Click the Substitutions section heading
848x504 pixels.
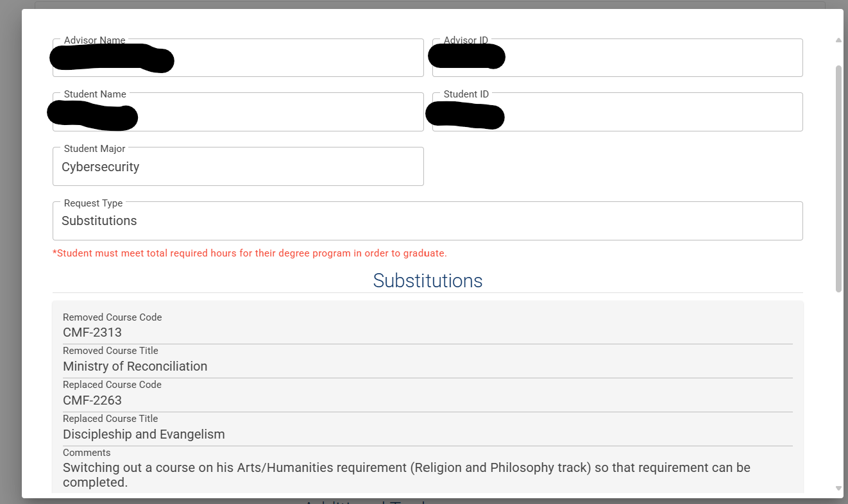428,281
